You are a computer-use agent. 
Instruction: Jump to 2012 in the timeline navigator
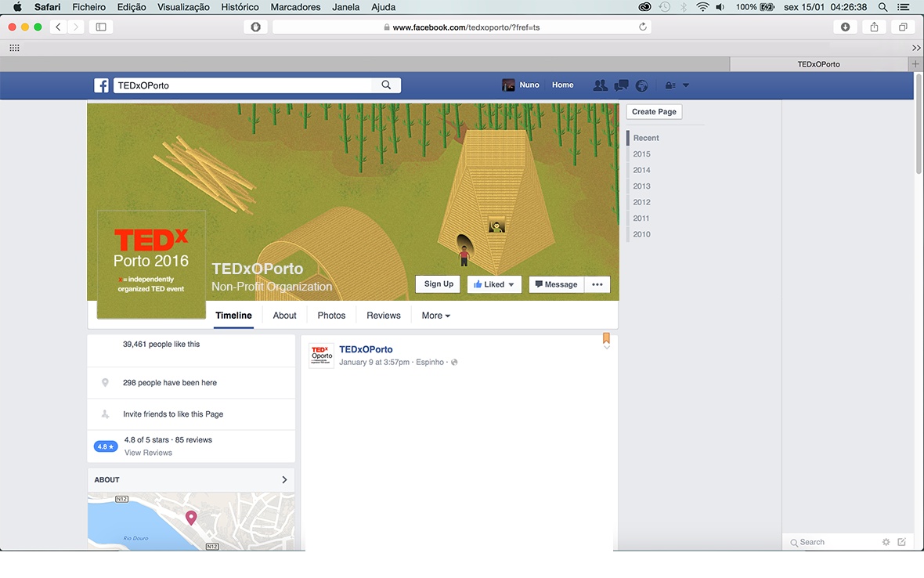pos(642,202)
